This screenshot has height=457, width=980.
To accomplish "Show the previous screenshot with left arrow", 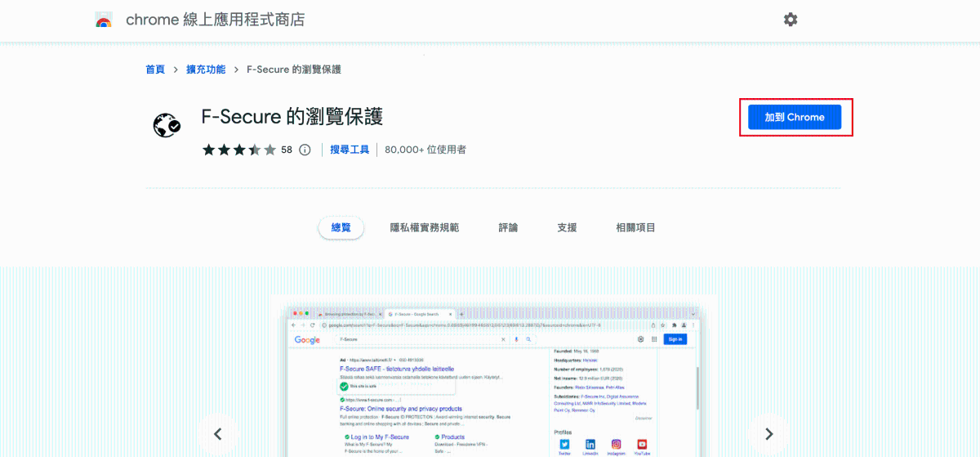I will point(218,434).
